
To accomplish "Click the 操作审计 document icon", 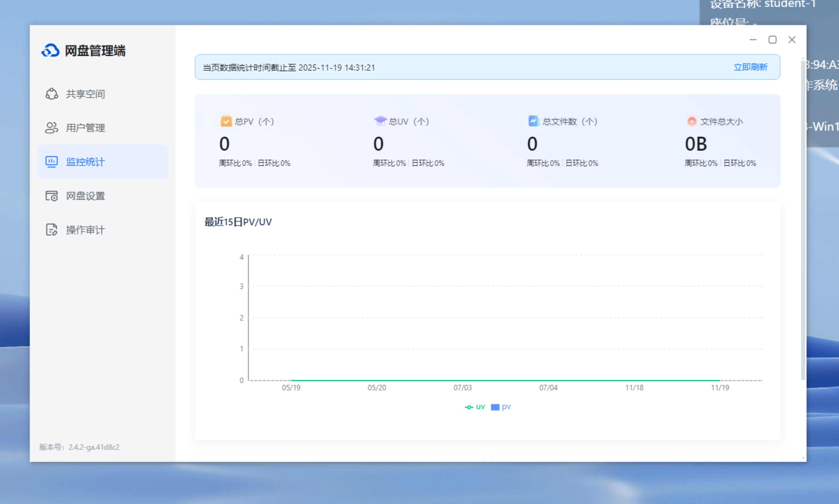I will [52, 229].
